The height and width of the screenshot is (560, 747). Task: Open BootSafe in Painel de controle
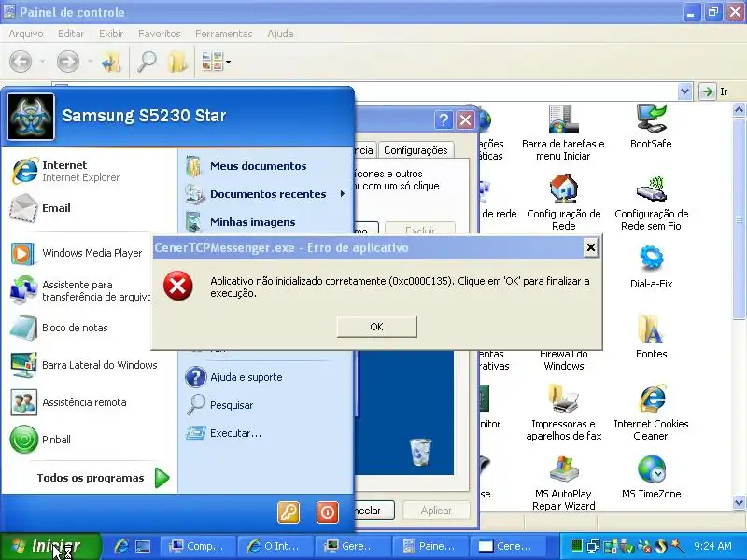651,128
